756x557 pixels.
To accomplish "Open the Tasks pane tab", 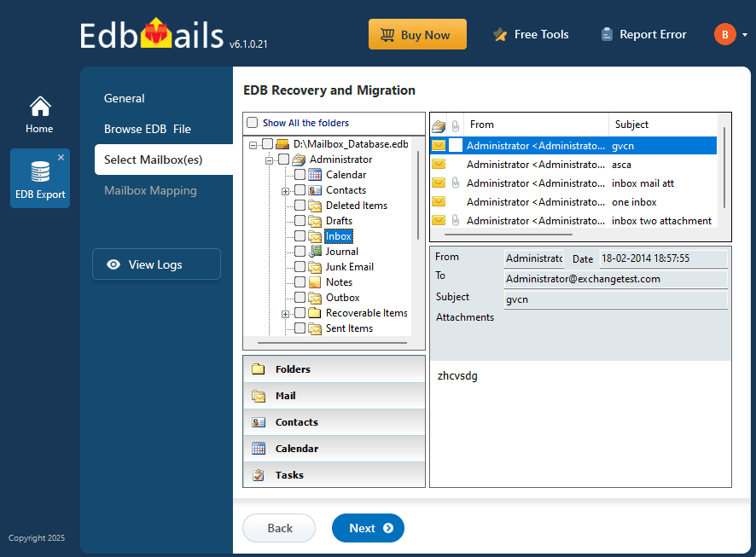I will pyautogui.click(x=334, y=475).
